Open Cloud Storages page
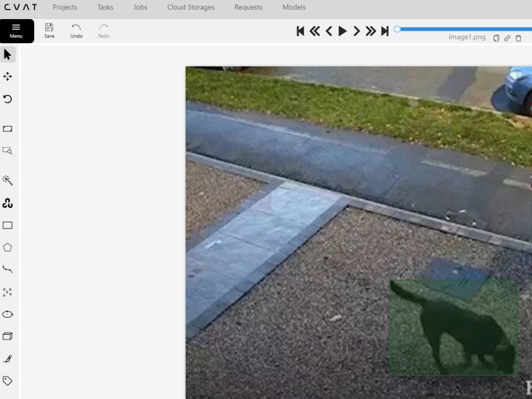 pyautogui.click(x=190, y=7)
